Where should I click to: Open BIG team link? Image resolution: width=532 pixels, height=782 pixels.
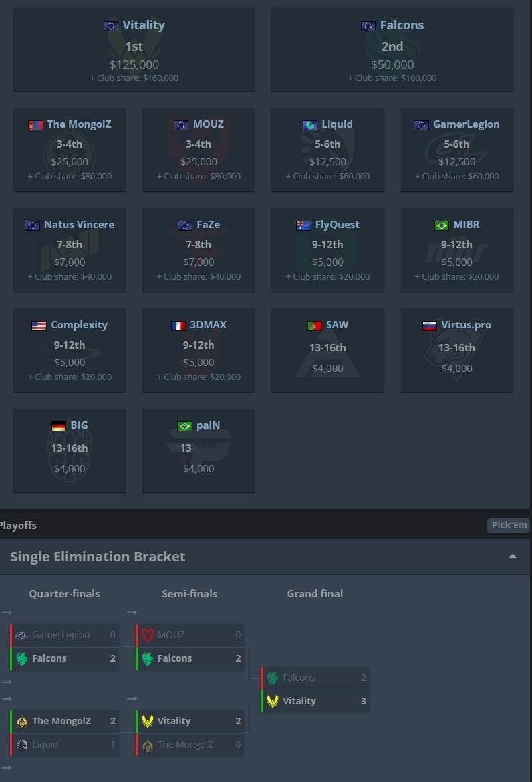point(79,425)
